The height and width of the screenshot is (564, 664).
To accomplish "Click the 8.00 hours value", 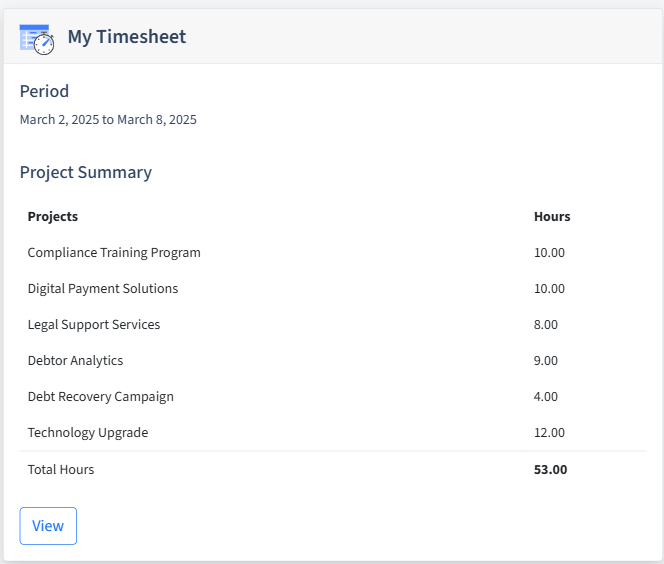I will pyautogui.click(x=546, y=324).
